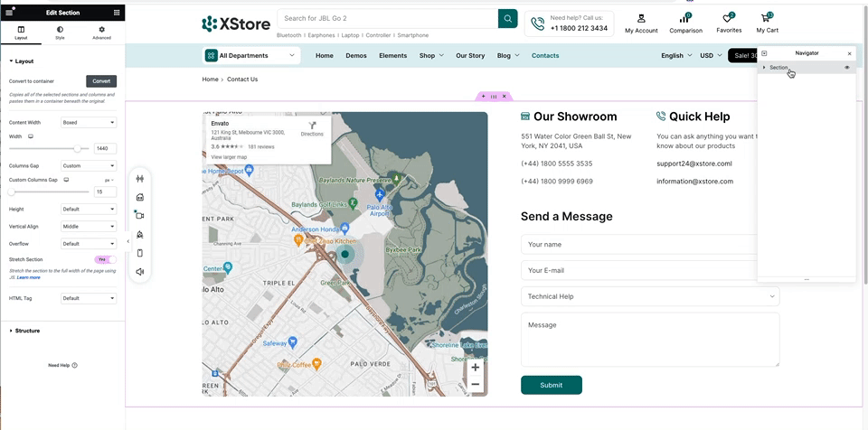The image size is (868, 430).
Task: Click Learn more link under Stretch Section
Action: point(28,277)
